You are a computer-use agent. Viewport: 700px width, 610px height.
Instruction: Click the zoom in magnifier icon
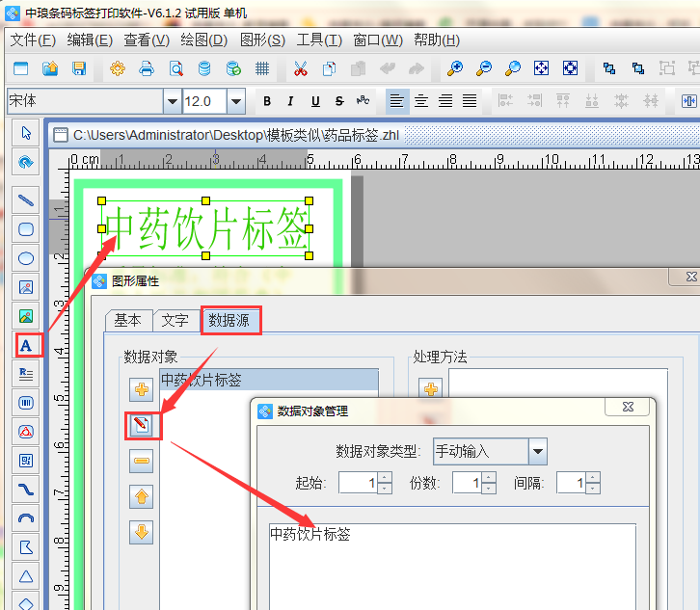[x=455, y=68]
